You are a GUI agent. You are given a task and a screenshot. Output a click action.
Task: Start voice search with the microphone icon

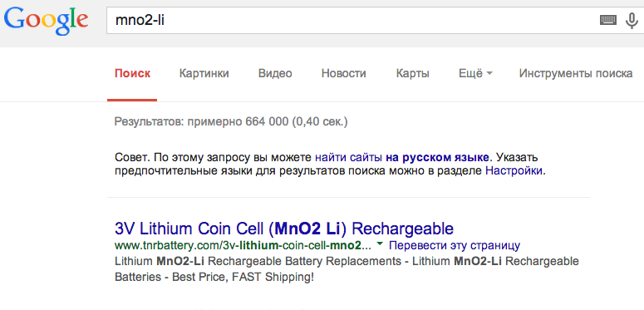[x=632, y=21]
